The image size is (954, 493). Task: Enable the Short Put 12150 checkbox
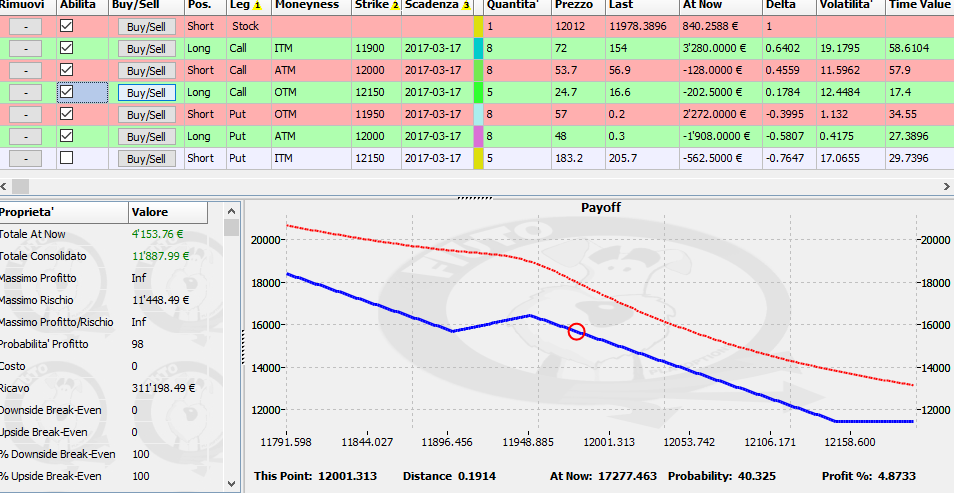66,158
